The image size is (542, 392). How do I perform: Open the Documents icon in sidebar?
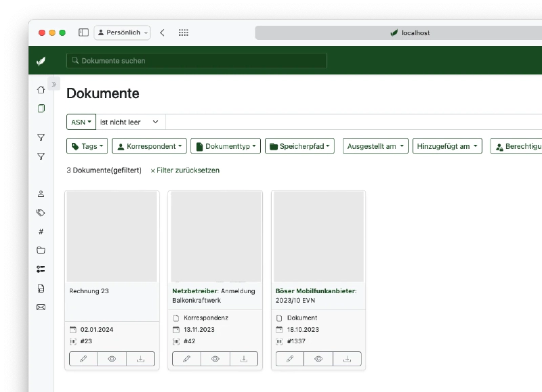point(41,108)
